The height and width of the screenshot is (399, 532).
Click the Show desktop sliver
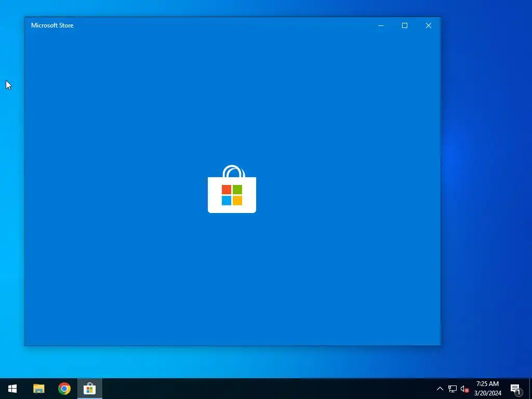click(x=530, y=389)
